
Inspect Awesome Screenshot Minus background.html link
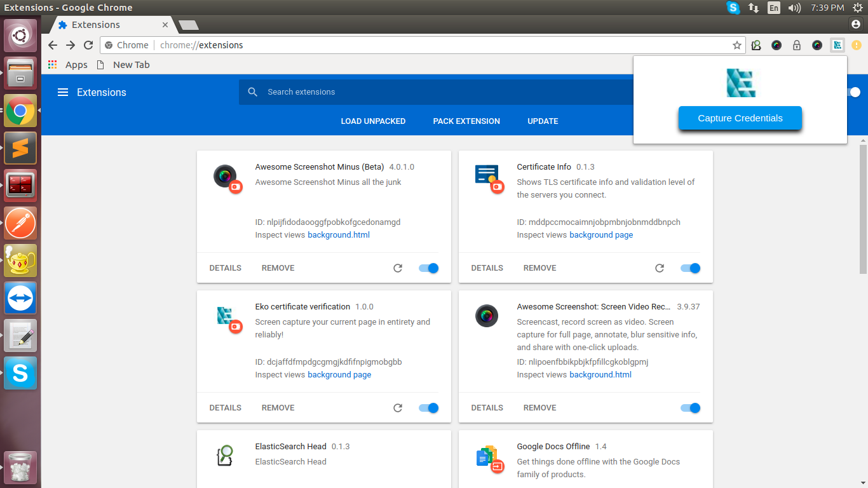(339, 235)
